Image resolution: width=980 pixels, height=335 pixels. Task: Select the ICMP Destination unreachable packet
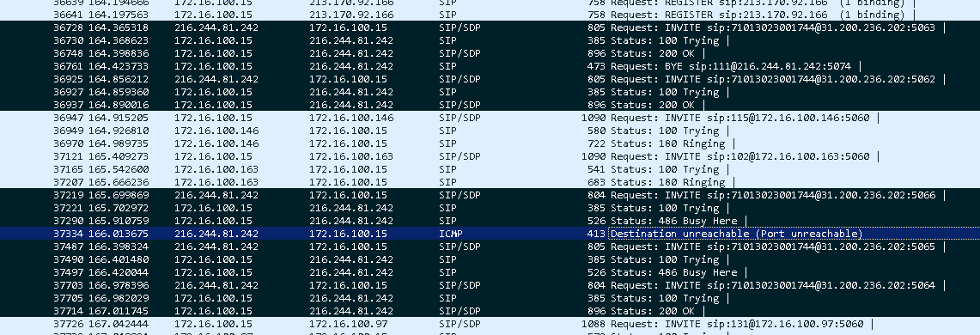pos(490,233)
